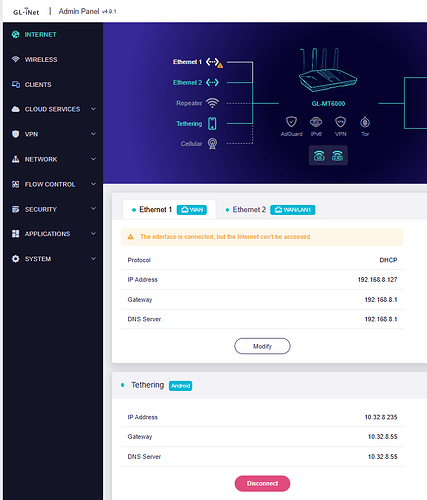Screen dimensions: 427x500
Task: Expand the SYSTEM menu chevron
Action: (x=93, y=259)
